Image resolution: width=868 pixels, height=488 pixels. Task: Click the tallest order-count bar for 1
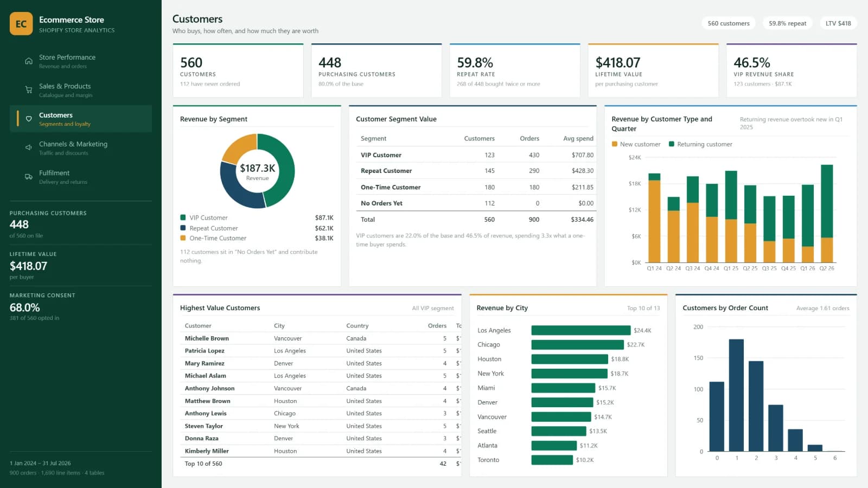pyautogui.click(x=736, y=395)
